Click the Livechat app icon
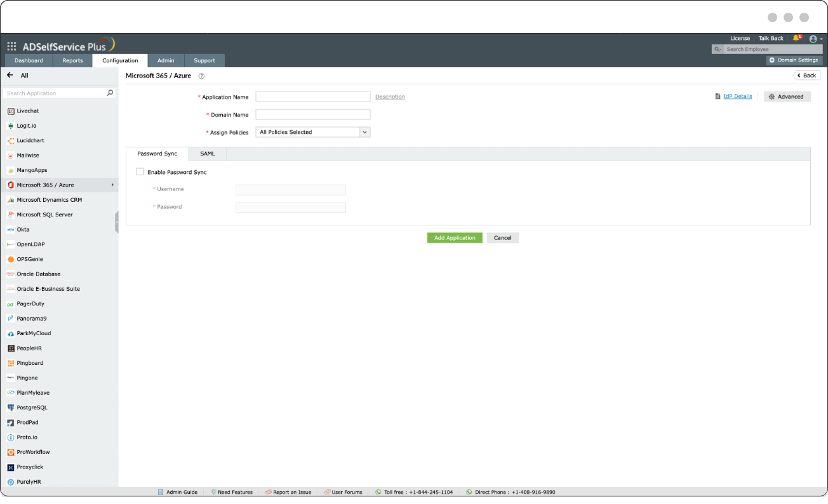828x504 pixels. [x=11, y=111]
